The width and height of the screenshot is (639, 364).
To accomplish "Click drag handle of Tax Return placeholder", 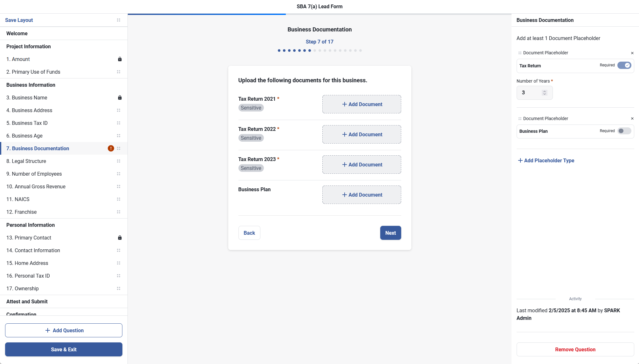I will (520, 53).
